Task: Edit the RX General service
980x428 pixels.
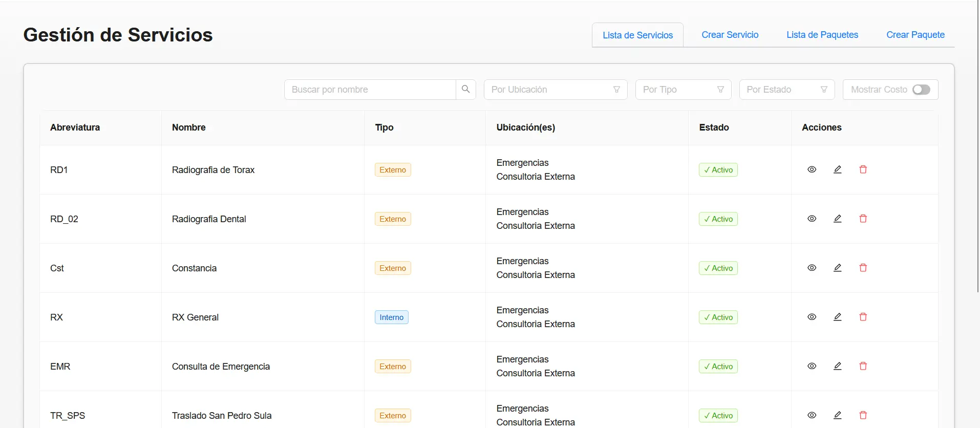Action: click(x=837, y=317)
